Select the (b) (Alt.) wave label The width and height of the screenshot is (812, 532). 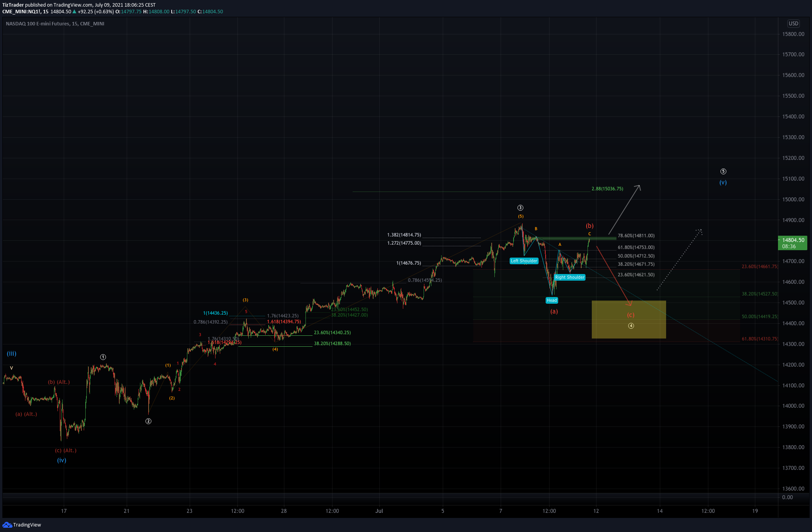[x=59, y=382]
